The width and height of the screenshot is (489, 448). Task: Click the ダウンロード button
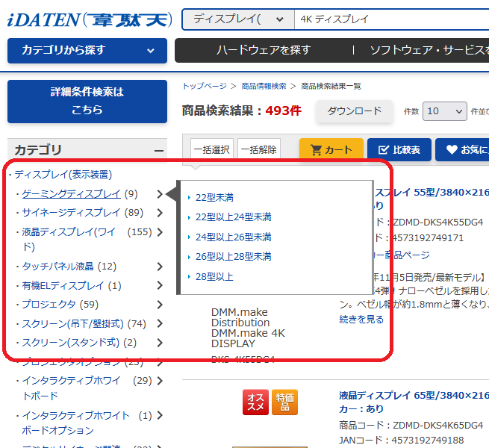(x=354, y=111)
